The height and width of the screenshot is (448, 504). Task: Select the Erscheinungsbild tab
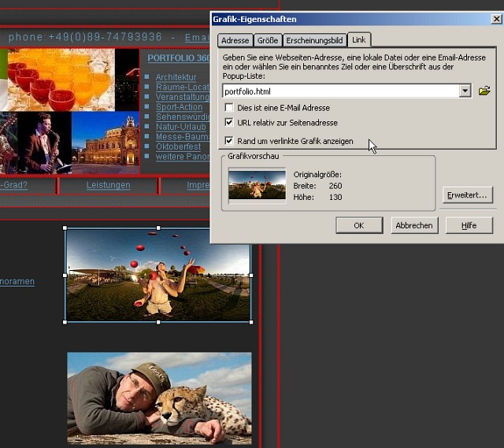pos(314,40)
